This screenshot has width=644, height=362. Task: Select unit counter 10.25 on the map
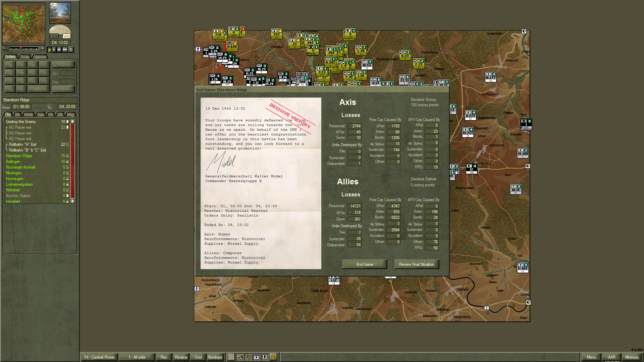[262, 68]
